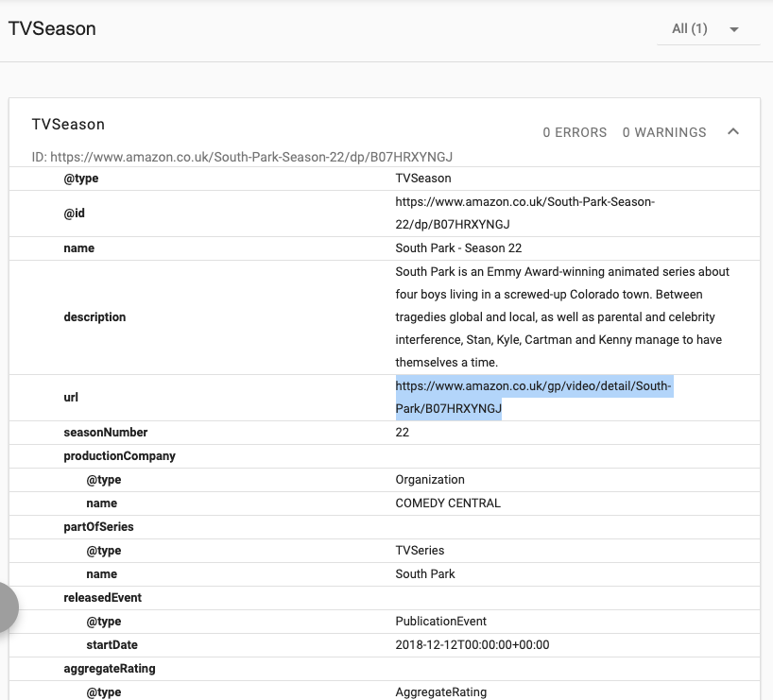Select the "COMEDY CENTRAL" value

[448, 504]
